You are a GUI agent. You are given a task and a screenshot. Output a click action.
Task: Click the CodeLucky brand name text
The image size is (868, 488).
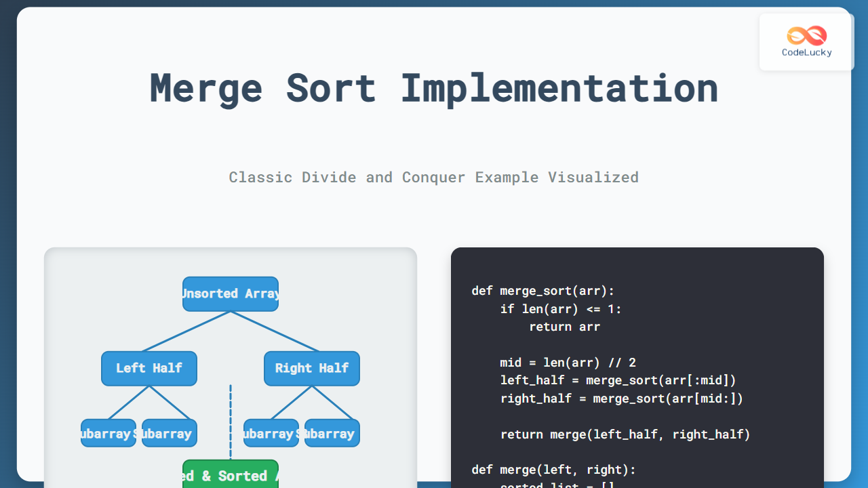point(806,53)
